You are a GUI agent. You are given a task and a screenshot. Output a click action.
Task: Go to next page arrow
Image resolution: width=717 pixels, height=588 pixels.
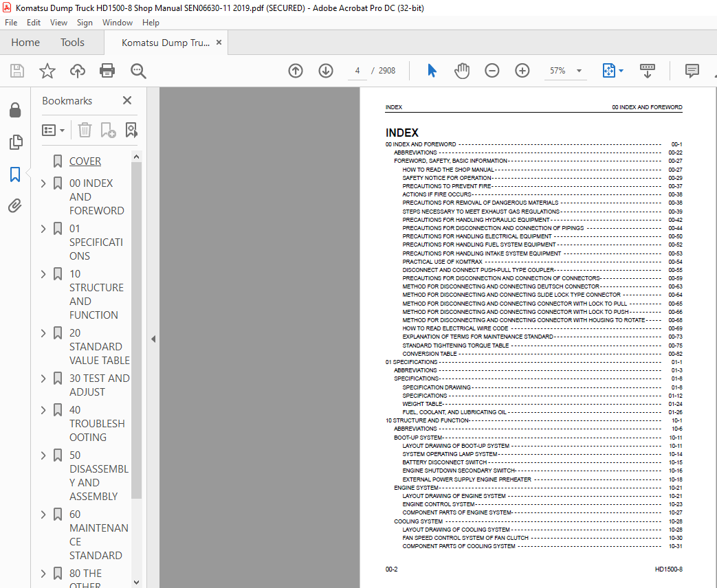pos(326,71)
